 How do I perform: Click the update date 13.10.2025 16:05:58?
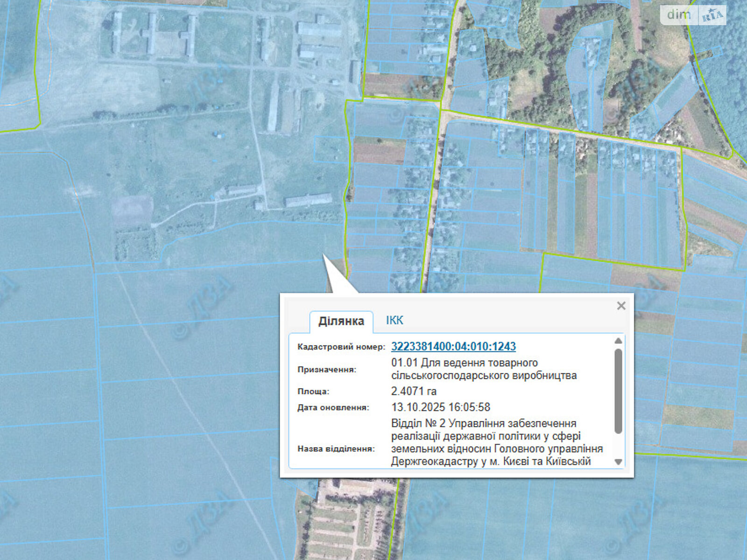pos(440,407)
